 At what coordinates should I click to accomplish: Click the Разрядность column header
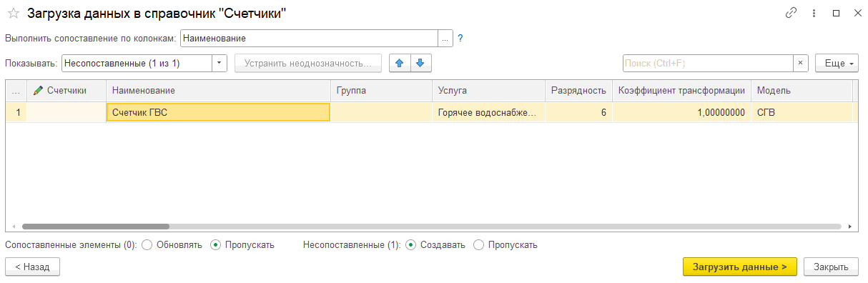tap(578, 90)
